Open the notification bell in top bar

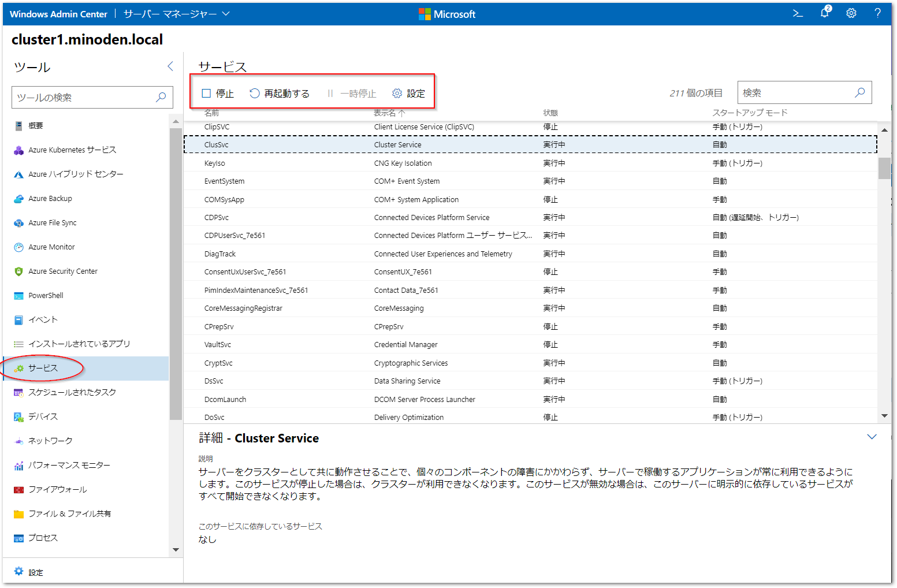pyautogui.click(x=825, y=13)
